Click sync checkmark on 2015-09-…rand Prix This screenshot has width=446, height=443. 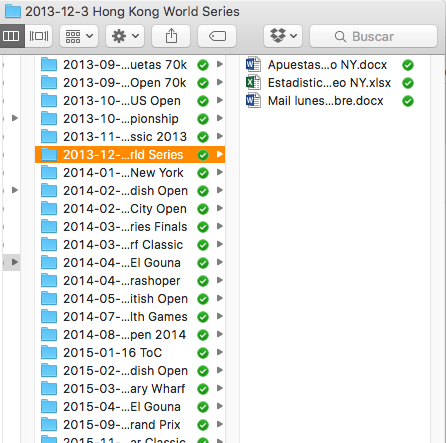(203, 425)
